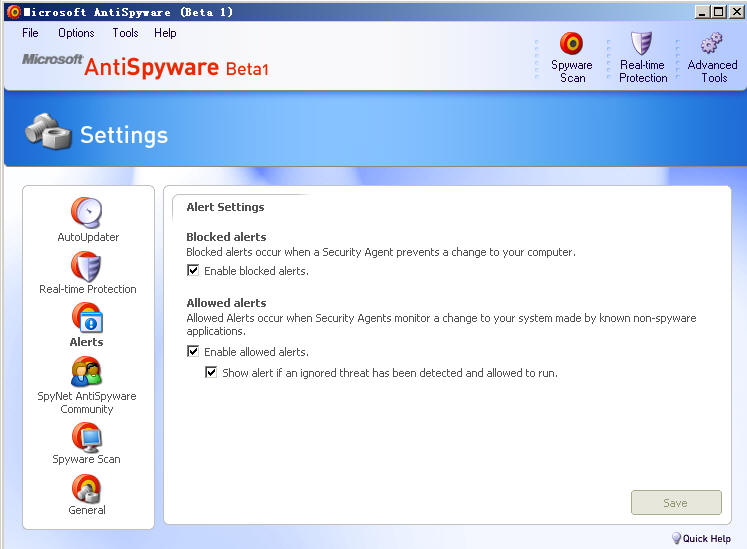Click the title bar application icon
Screen dimensions: 747x549
[14, 11]
